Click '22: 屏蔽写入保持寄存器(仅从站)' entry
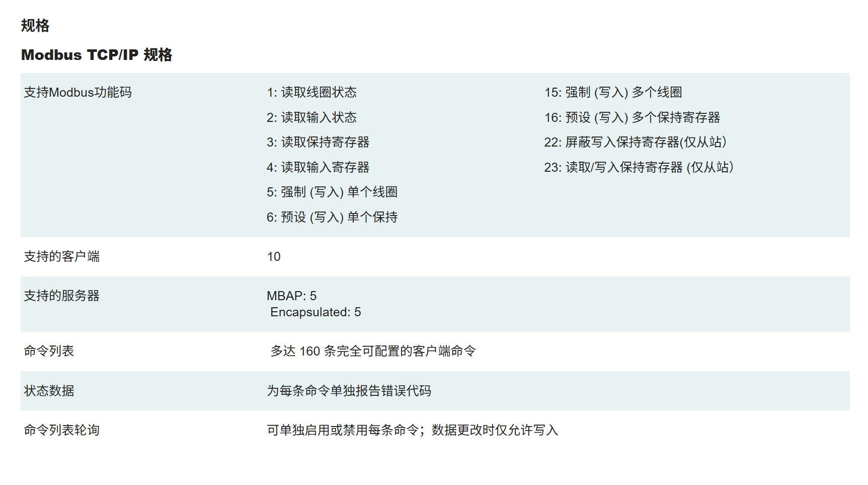This screenshot has height=485, width=868. 635,143
